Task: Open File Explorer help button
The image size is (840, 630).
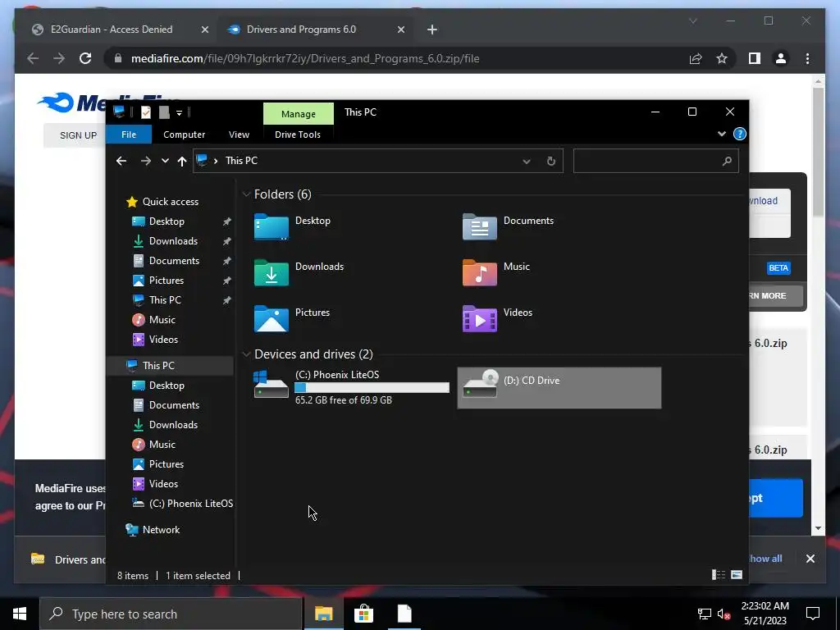Action: pos(739,134)
